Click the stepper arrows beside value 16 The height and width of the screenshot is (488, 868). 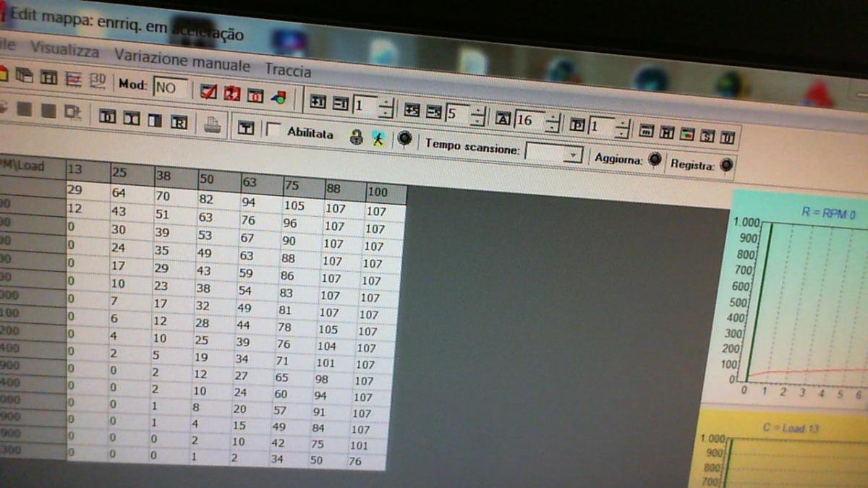coord(552,123)
